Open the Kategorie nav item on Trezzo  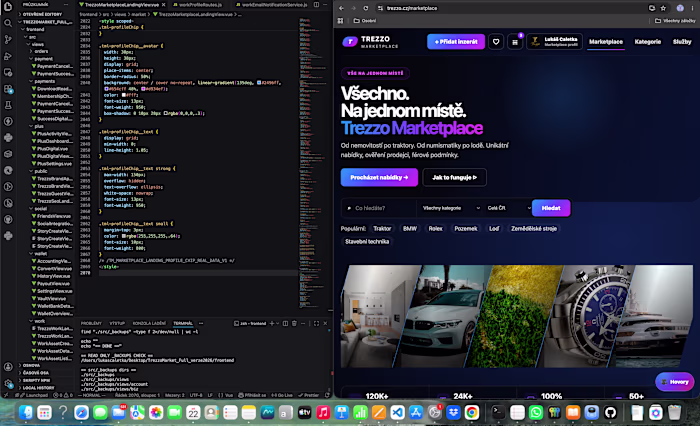647,42
